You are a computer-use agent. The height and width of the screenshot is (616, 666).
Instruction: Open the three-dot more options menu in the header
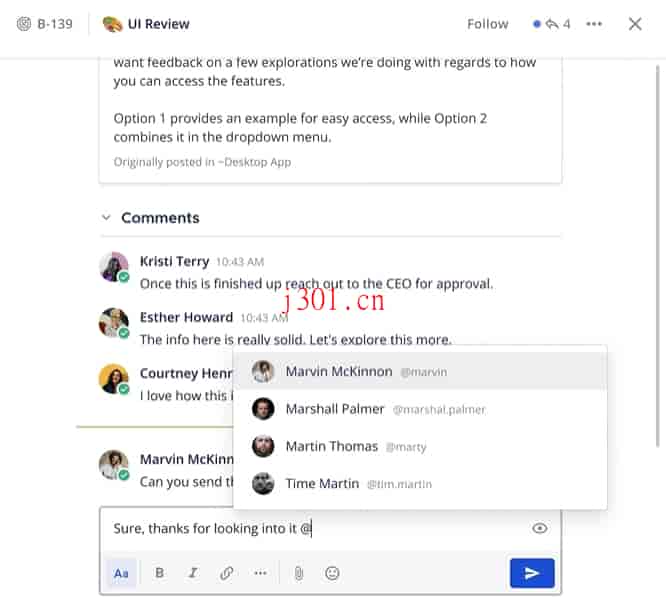594,24
